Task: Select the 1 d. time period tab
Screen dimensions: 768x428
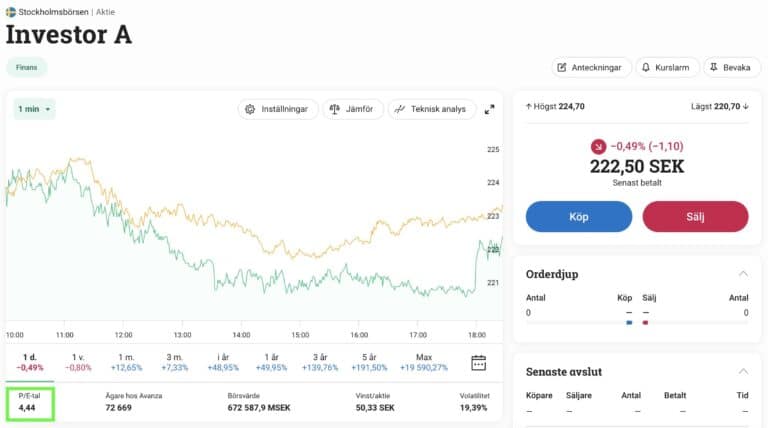Action: tap(30, 362)
